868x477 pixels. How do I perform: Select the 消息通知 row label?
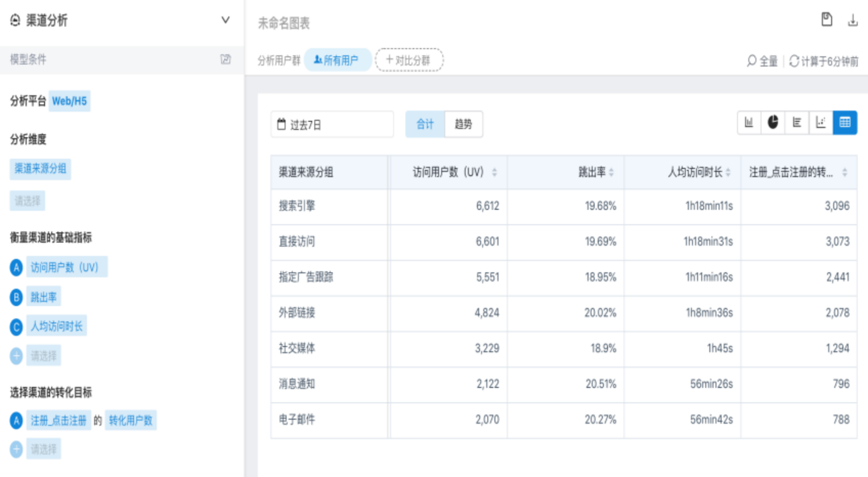click(297, 384)
